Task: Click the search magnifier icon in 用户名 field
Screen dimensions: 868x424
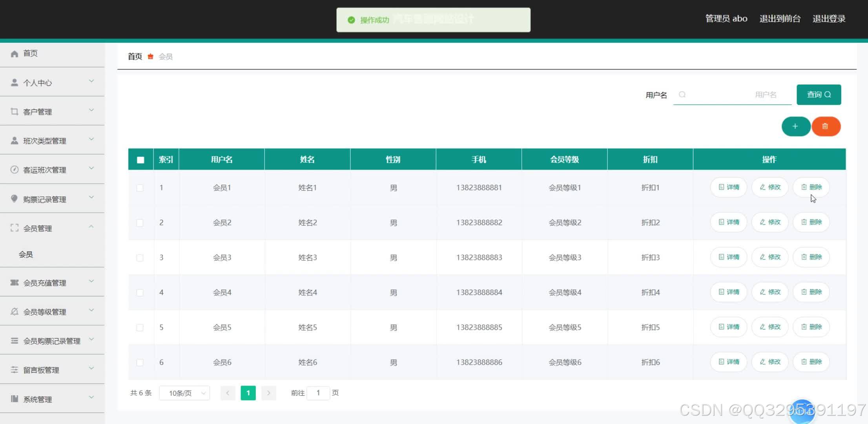Action: pyautogui.click(x=682, y=95)
